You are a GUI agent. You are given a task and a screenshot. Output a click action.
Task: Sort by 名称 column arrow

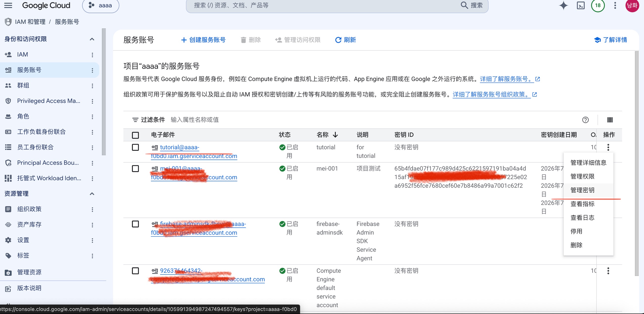[335, 135]
